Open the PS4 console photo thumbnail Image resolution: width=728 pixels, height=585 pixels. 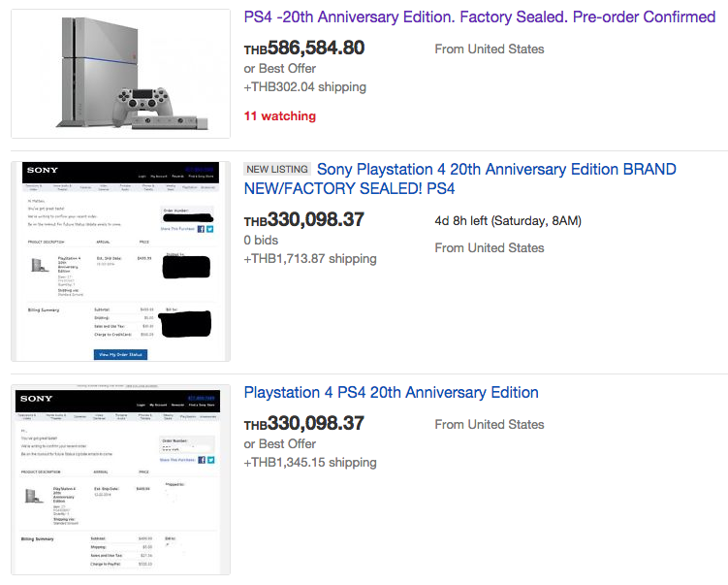(120, 74)
